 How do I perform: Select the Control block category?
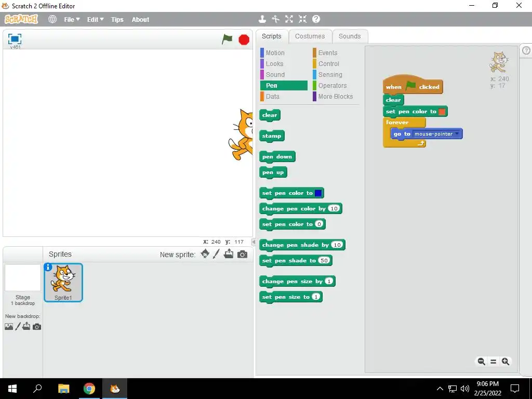tap(335, 64)
